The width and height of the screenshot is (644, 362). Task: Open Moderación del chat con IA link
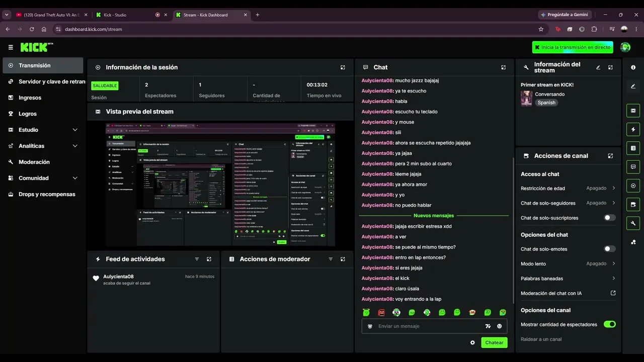[568, 293]
